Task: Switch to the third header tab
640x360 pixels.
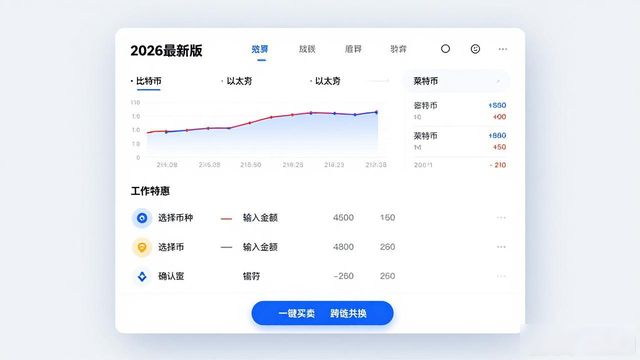Action: click(353, 49)
